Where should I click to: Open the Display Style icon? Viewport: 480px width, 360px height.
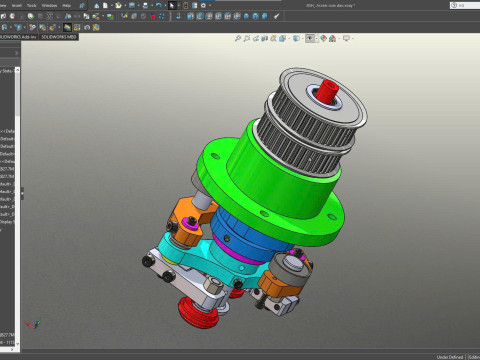click(296, 39)
